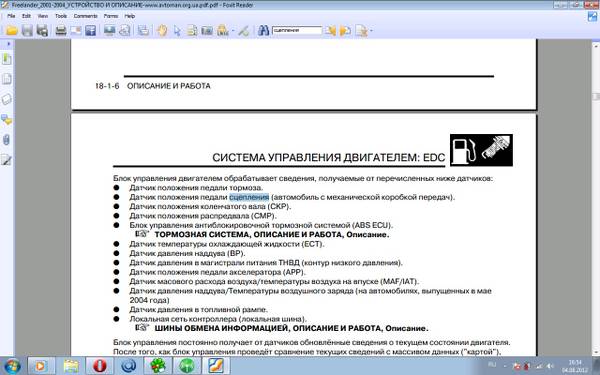Click the fuel pump engine icon image

pyautogui.click(x=481, y=150)
